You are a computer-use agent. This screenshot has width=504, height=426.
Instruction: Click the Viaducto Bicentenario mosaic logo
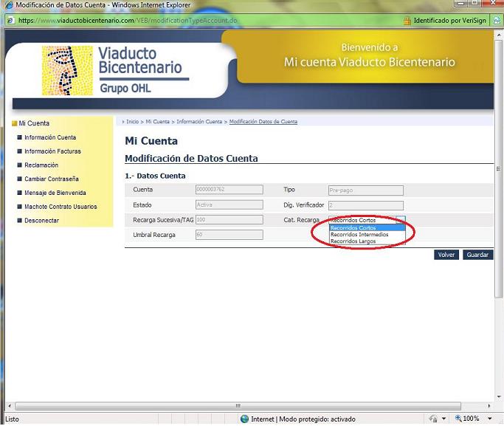(x=67, y=71)
